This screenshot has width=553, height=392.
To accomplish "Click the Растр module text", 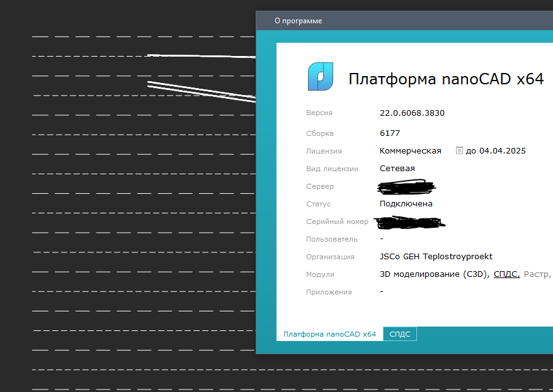I will (x=537, y=274).
